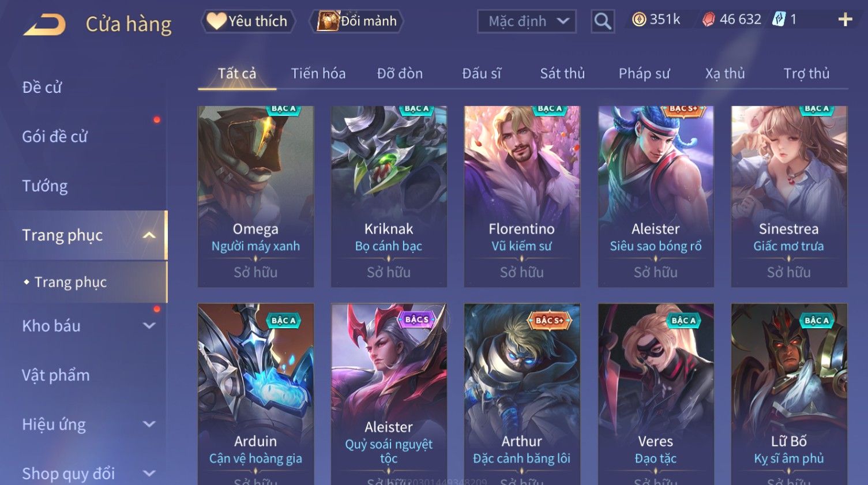The height and width of the screenshot is (485, 868).
Task: Switch to the Sát thủ tab
Action: pos(562,73)
